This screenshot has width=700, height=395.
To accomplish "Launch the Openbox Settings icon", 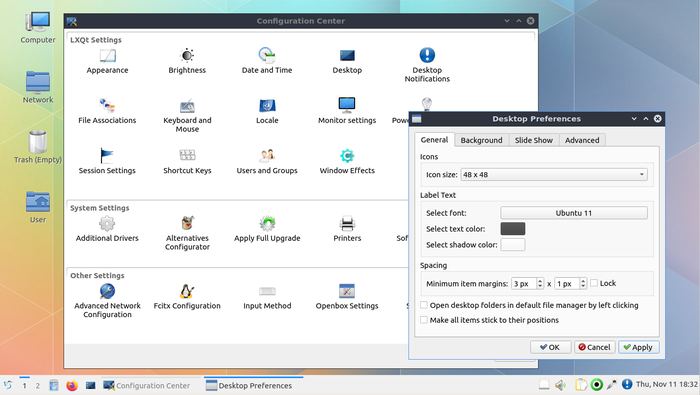I will tap(347, 291).
